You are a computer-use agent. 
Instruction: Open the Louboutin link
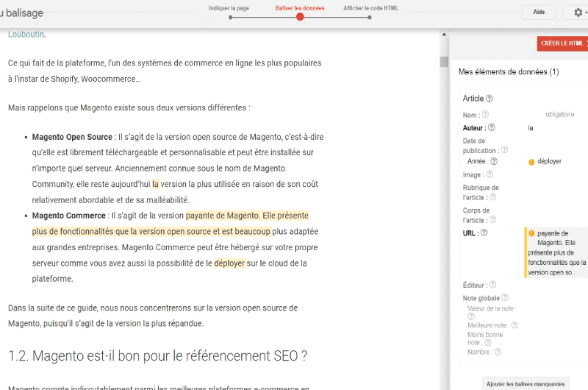click(x=26, y=34)
